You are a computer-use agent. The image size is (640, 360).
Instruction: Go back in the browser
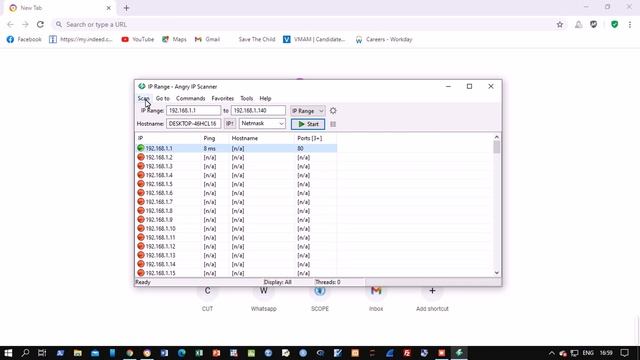[x=10, y=24]
